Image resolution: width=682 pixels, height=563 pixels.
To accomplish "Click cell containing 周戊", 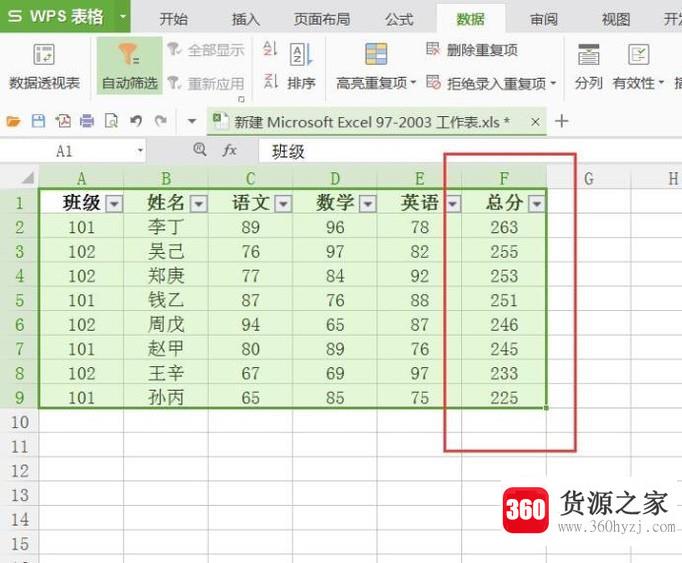I will (166, 325).
